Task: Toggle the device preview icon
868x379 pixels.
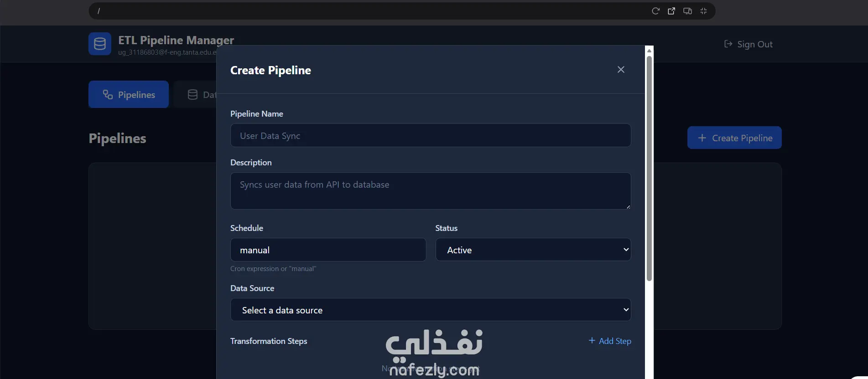Action: tap(687, 11)
